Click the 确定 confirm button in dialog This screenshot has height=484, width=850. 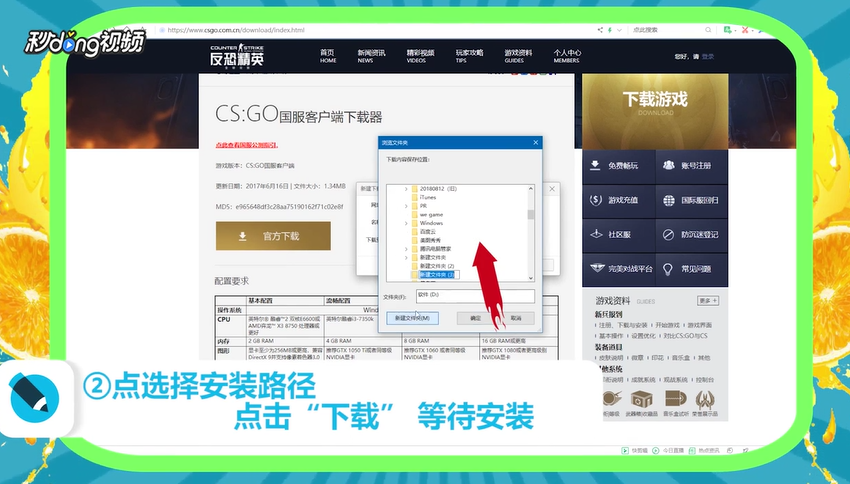click(x=475, y=318)
